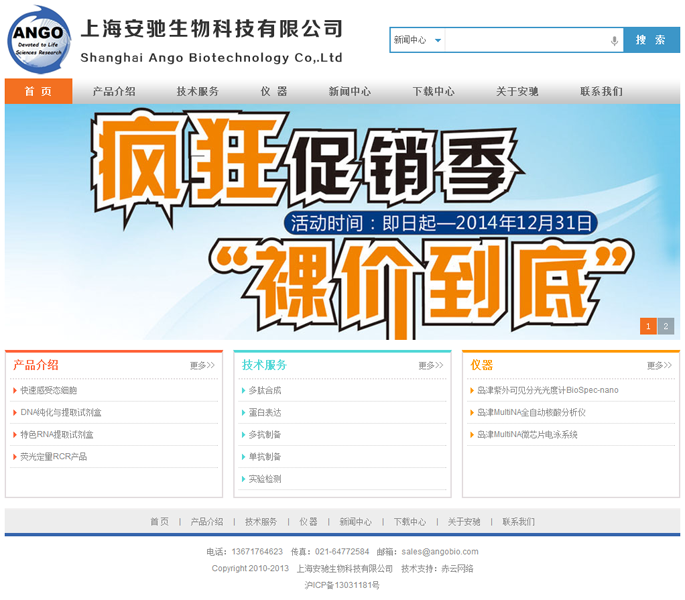Click the 技术服务 panel heading
Viewport: 685px width, 600px height.
point(264,365)
